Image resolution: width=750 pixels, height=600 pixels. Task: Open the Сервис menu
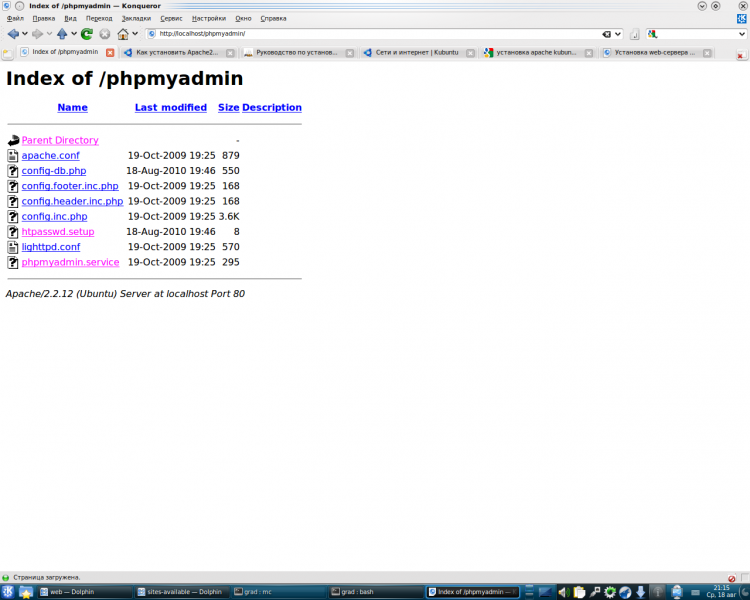click(171, 19)
